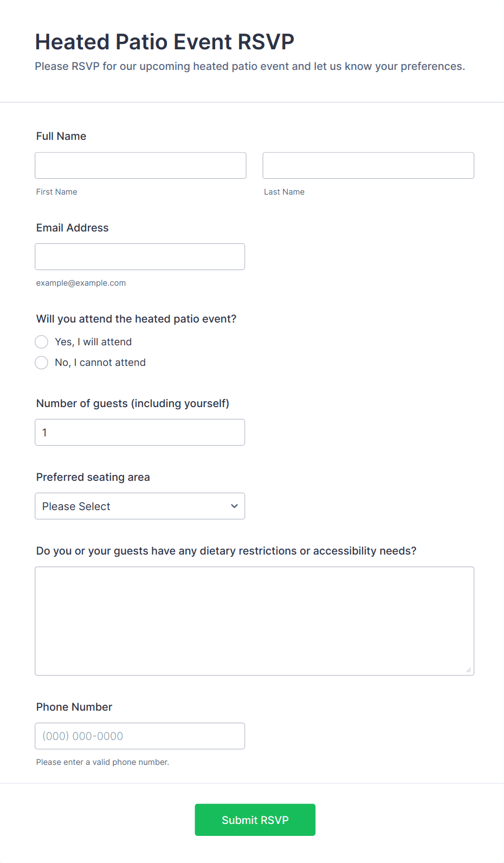504x863 pixels.
Task: Click the "Heated Patio Event RSVP" heading
Action: point(164,42)
